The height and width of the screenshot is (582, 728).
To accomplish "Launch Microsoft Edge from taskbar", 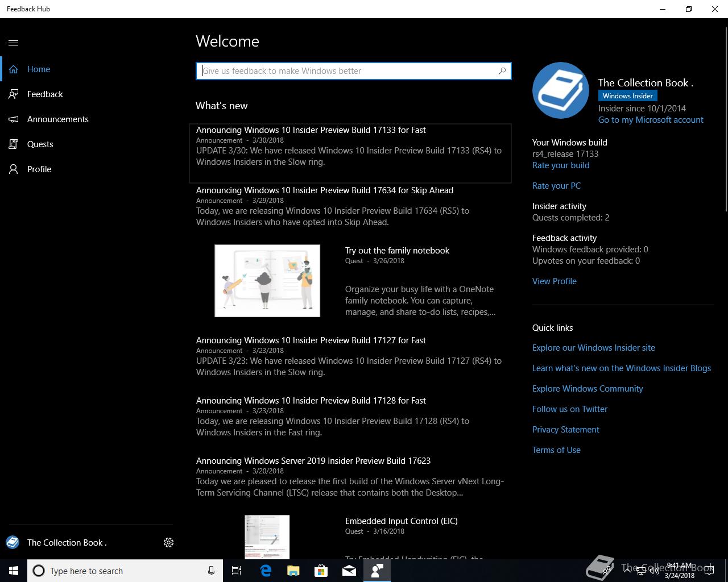I will point(266,571).
